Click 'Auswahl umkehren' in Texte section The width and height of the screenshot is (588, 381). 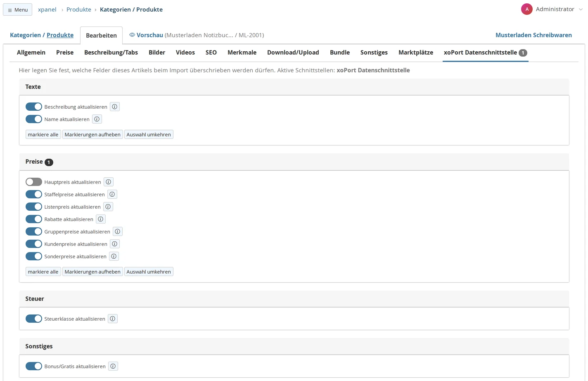point(149,135)
